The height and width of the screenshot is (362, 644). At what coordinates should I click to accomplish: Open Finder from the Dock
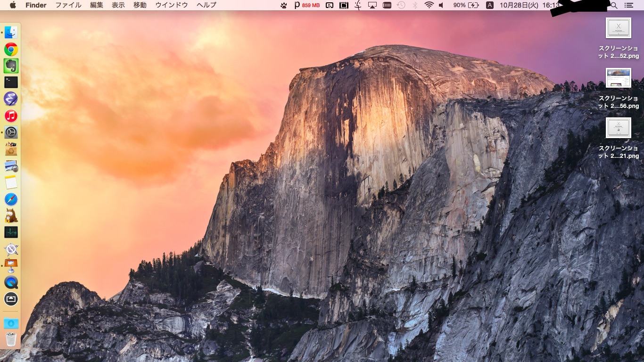[x=11, y=33]
